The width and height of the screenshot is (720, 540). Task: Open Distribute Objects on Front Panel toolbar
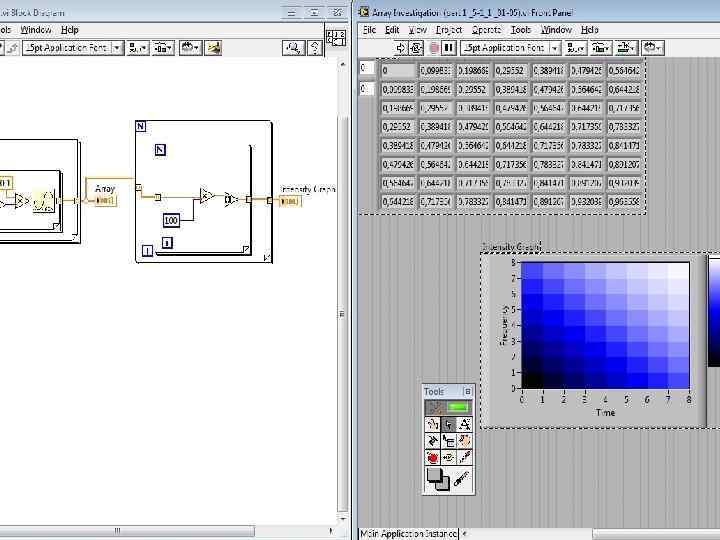(601, 48)
